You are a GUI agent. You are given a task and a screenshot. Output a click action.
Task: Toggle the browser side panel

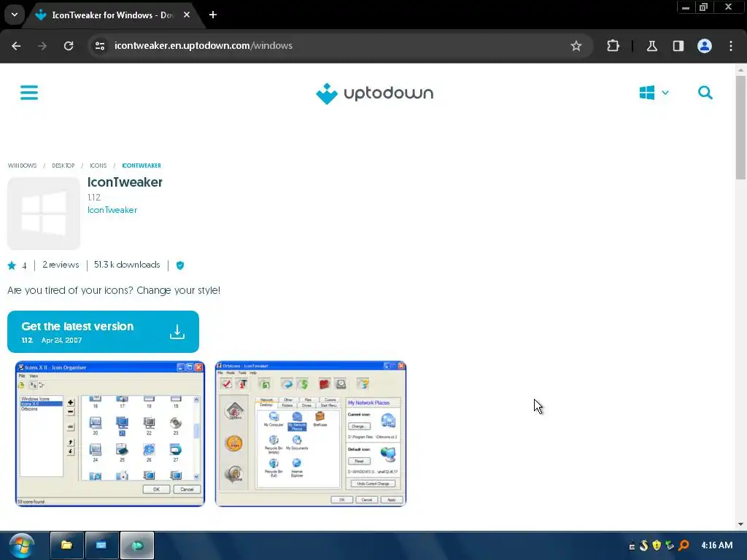[x=678, y=46]
